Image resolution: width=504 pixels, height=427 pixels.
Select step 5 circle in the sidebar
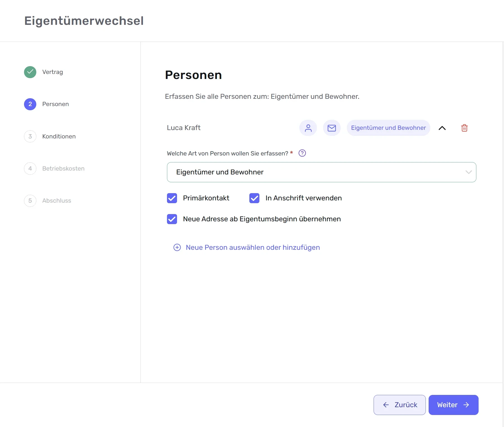(30, 201)
